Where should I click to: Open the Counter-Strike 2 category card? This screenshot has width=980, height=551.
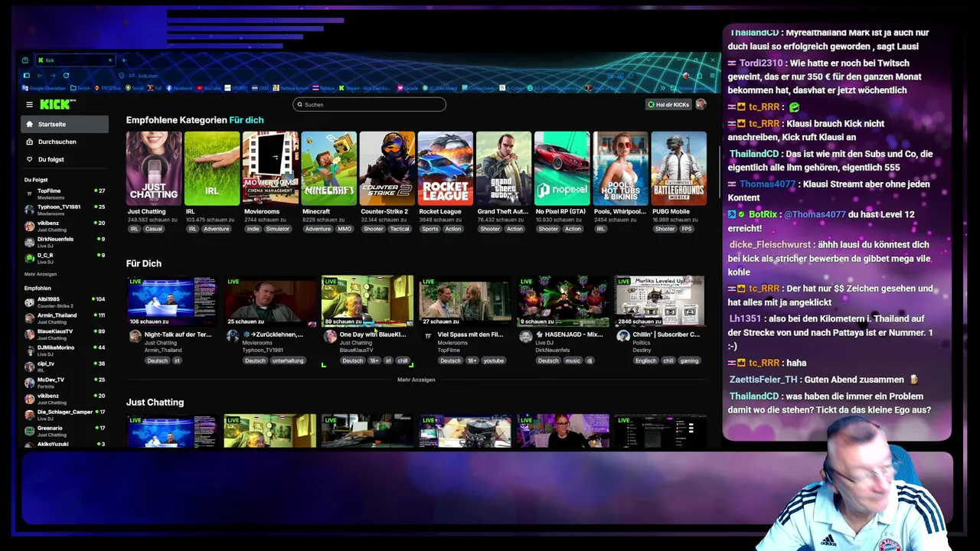[387, 168]
